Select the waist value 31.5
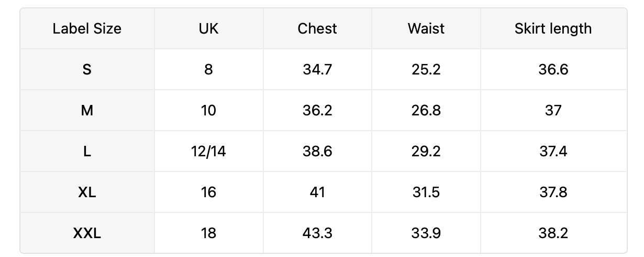The height and width of the screenshot is (257, 644). [x=426, y=192]
